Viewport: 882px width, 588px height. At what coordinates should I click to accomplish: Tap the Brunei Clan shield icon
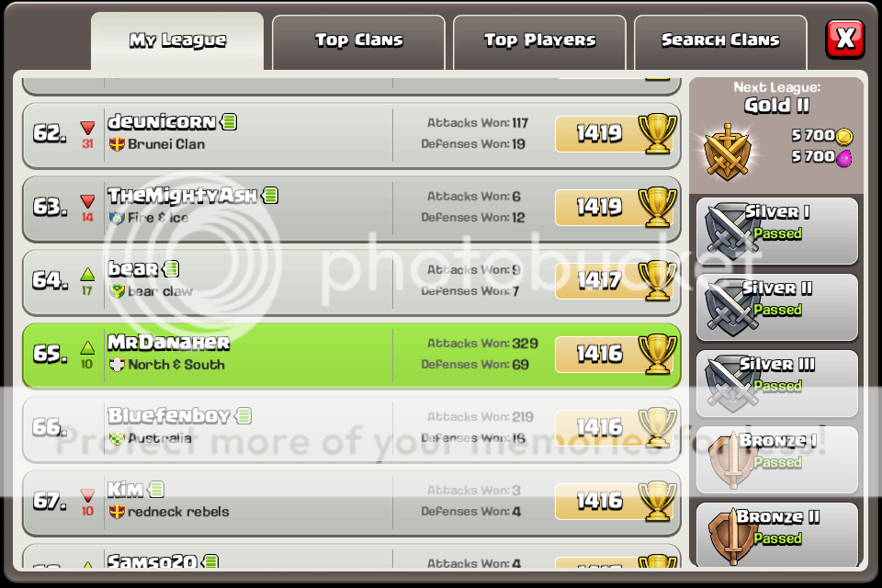tap(117, 144)
